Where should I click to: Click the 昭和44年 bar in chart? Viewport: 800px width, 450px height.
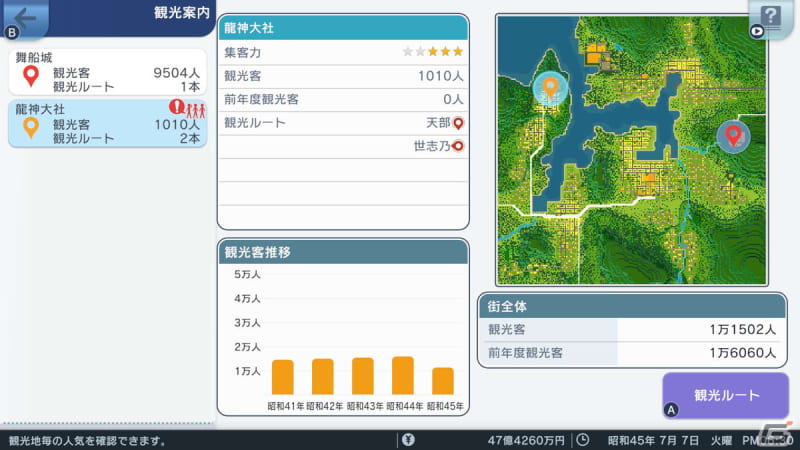pyautogui.click(x=403, y=376)
